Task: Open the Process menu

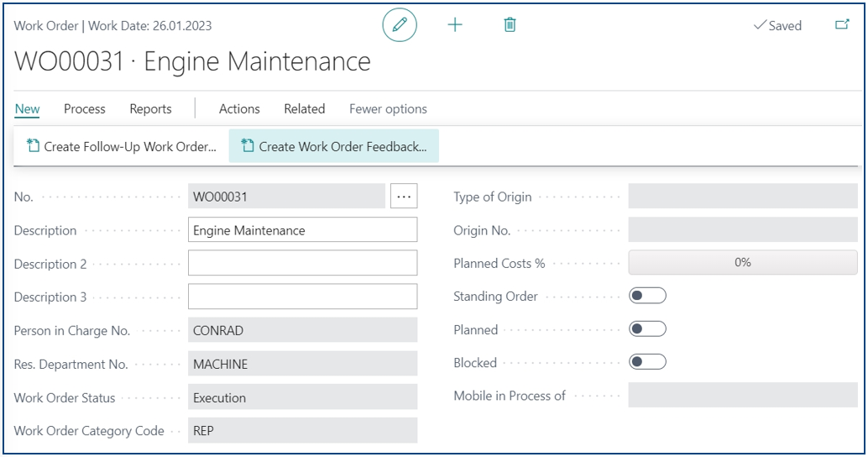Action: tap(85, 108)
